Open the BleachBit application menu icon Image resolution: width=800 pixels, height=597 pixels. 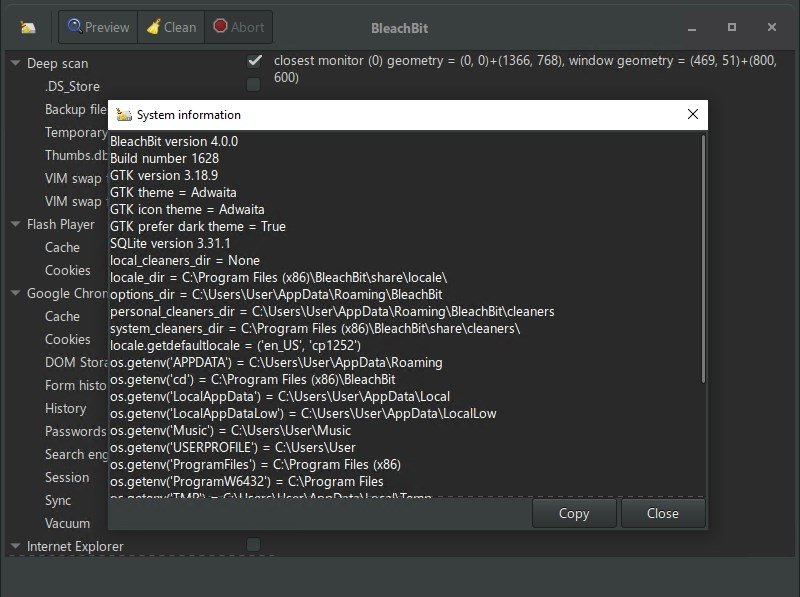pos(28,27)
